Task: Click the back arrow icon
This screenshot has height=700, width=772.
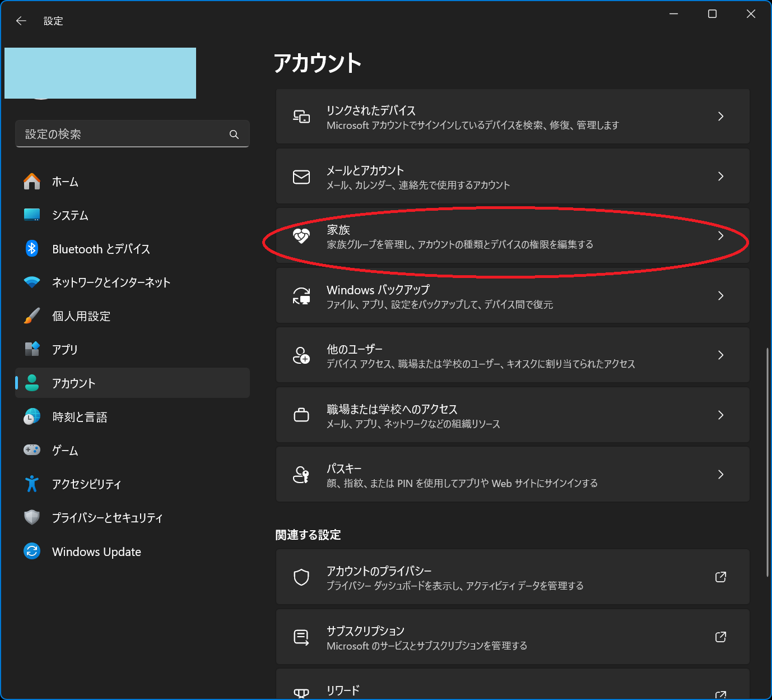Action: tap(21, 21)
